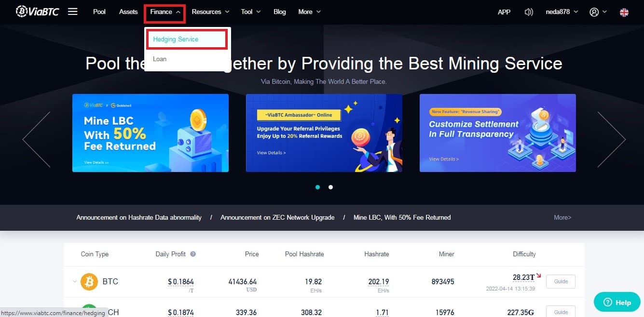Click the previous banner arrow
Screen dimensions: 644x317
[36, 140]
